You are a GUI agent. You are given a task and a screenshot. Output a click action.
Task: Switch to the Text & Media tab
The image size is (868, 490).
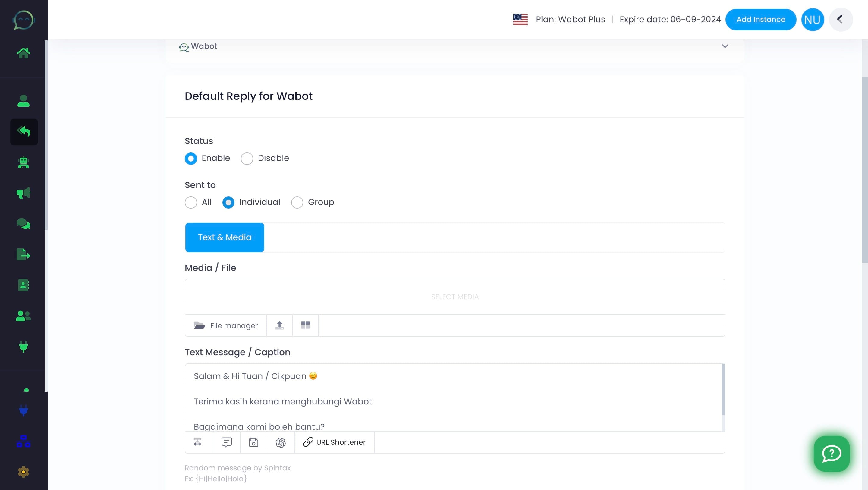[225, 237]
